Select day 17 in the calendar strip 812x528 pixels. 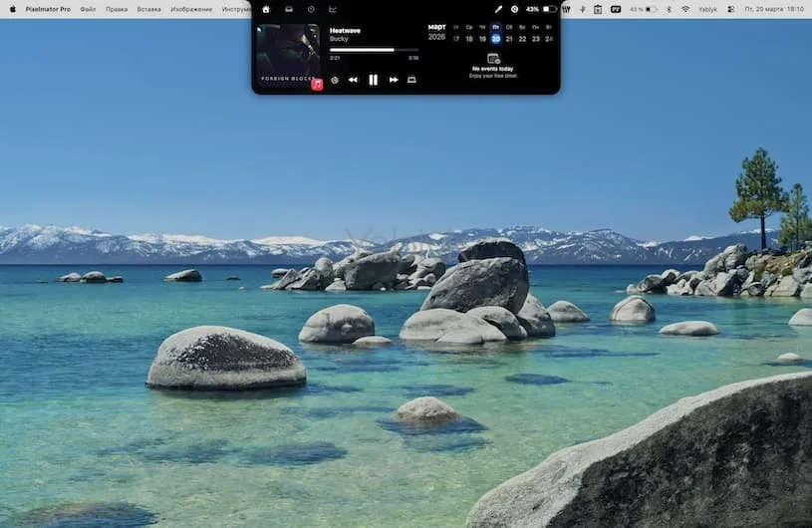click(455, 39)
